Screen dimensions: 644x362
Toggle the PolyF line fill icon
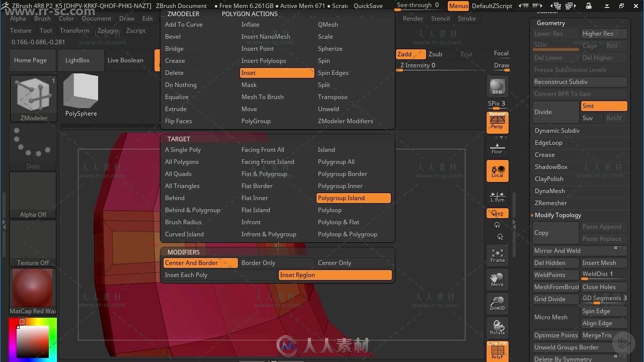[497, 350]
